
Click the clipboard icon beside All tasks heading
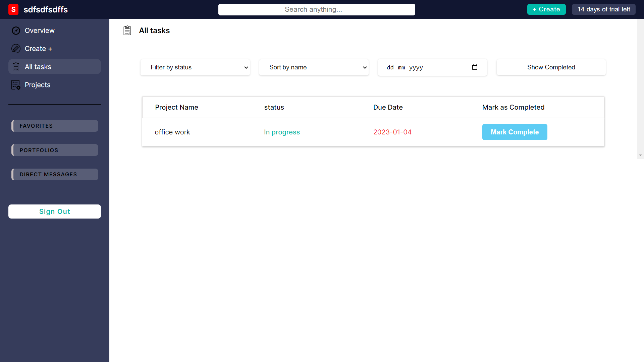[127, 30]
